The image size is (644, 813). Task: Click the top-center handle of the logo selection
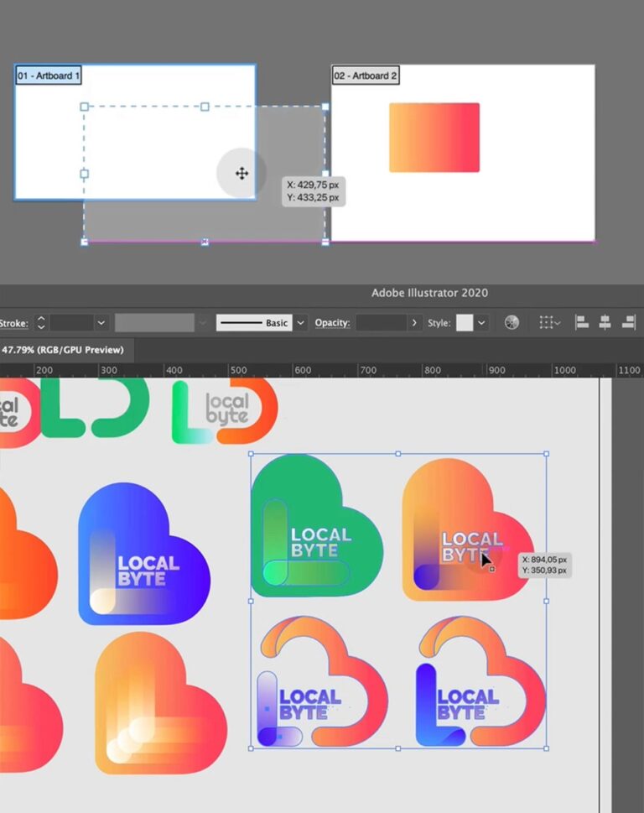398,454
